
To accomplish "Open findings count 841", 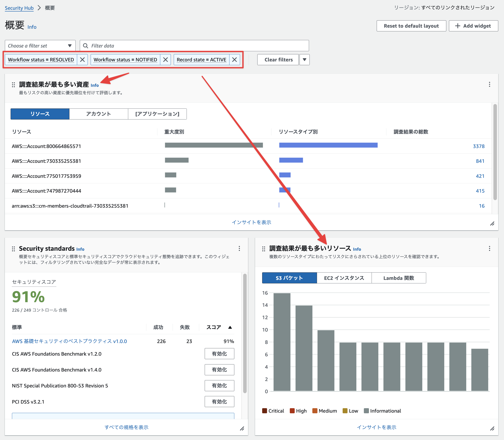I will coord(480,161).
